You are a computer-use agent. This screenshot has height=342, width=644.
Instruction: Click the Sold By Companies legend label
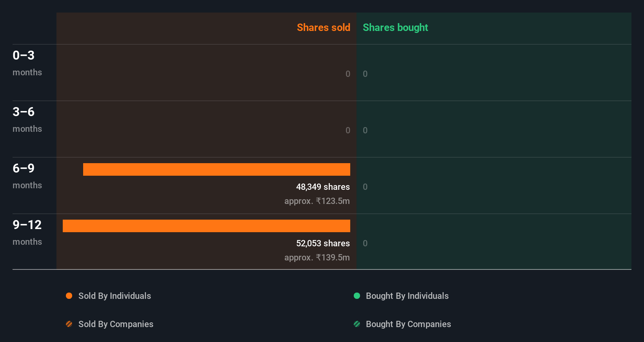click(x=116, y=324)
